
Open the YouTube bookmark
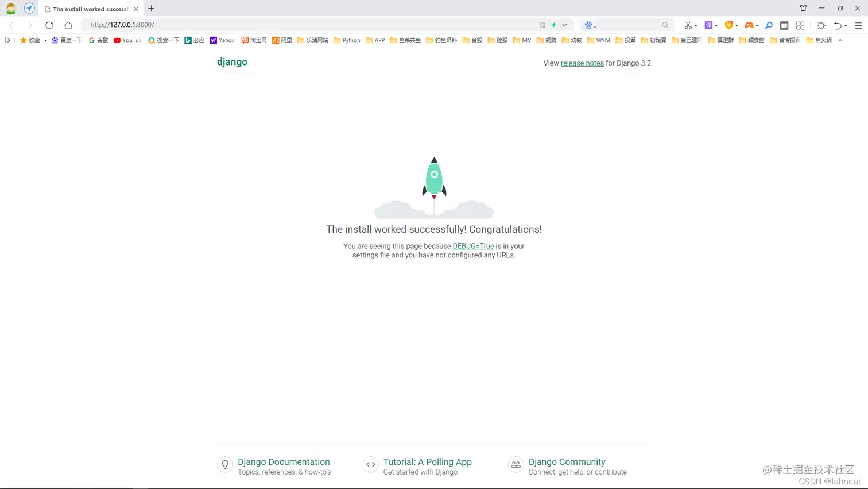(127, 40)
